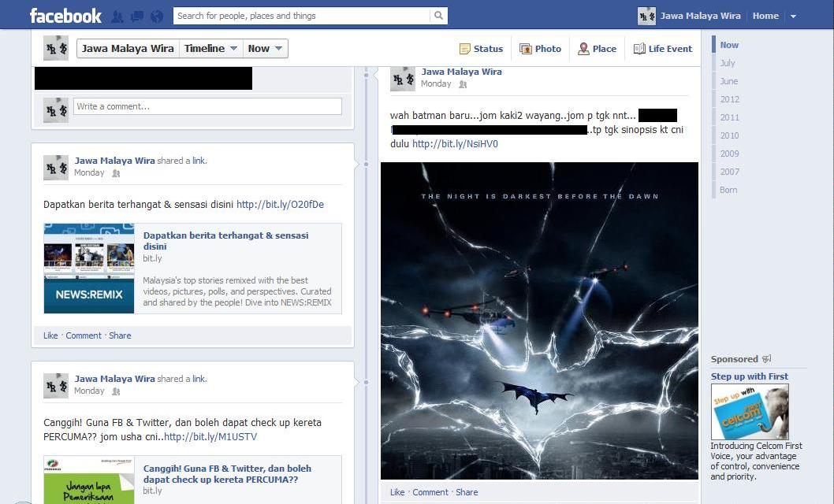Click the Place pin icon
The width and height of the screenshot is (834, 504).
(x=583, y=49)
